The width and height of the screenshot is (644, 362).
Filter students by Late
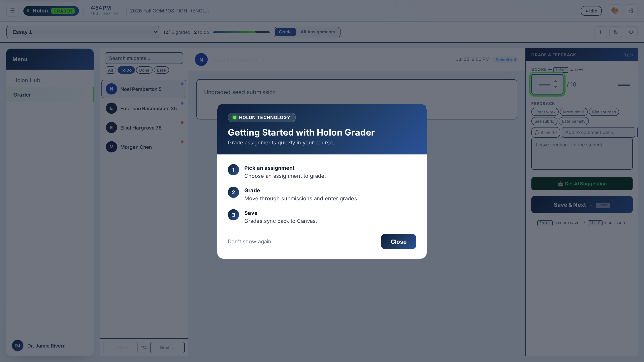pos(161,70)
